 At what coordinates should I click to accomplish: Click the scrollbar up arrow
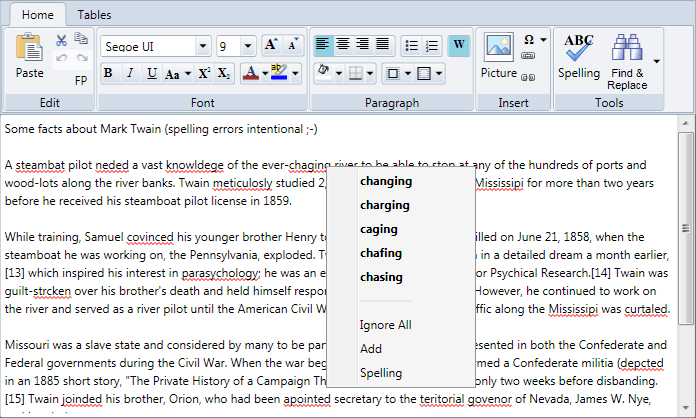(x=686, y=123)
